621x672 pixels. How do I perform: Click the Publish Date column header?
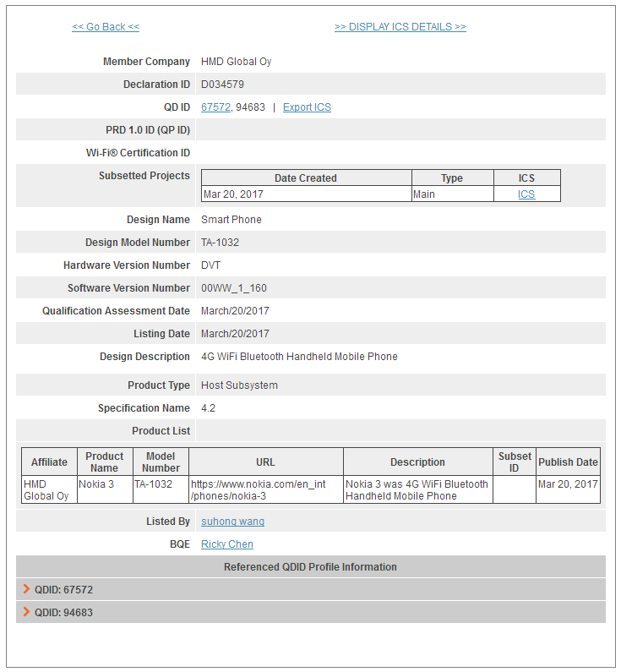(x=568, y=462)
